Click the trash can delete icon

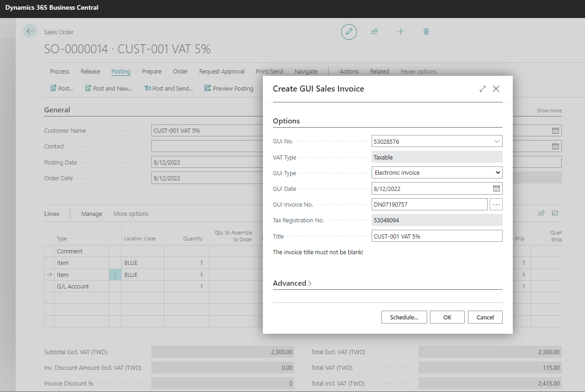[x=426, y=31]
